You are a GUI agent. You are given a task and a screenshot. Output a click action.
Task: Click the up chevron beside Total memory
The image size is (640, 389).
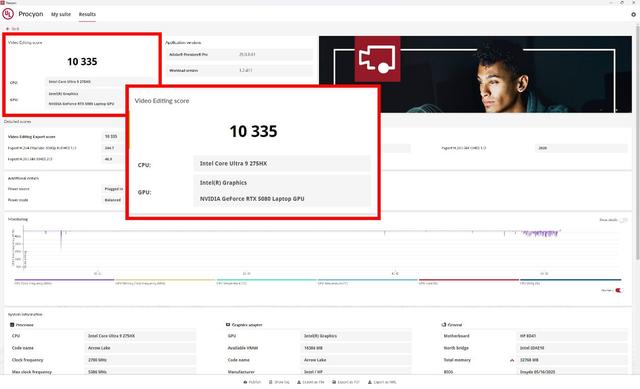[x=512, y=360]
